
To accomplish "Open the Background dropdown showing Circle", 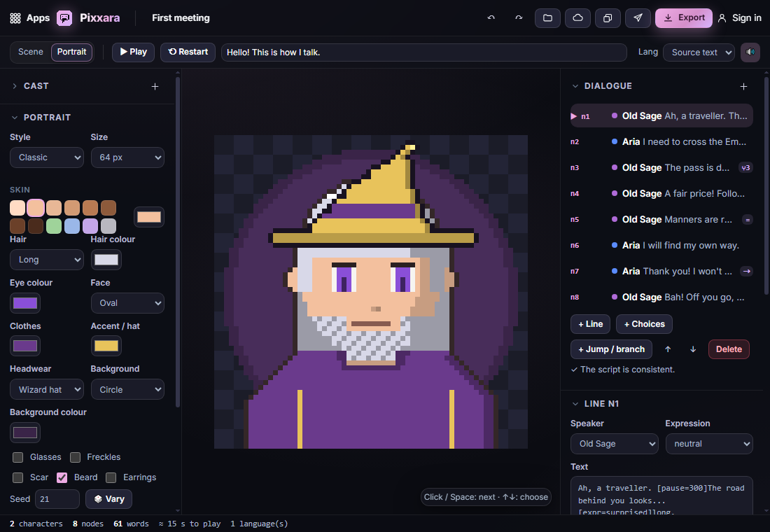I will [127, 389].
